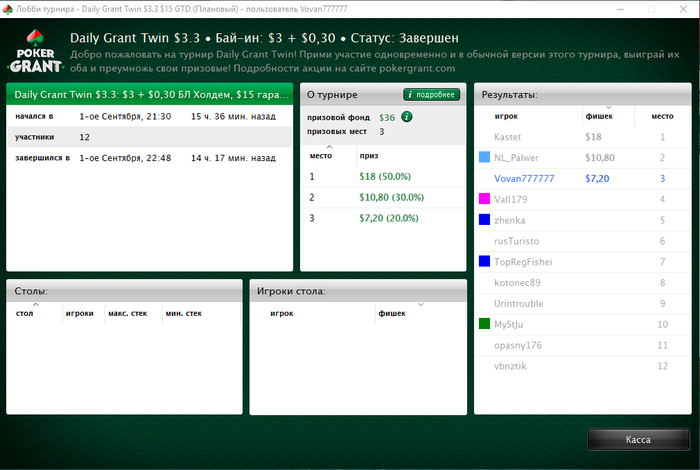Sort results by 'место' column in Результаты

click(662, 116)
